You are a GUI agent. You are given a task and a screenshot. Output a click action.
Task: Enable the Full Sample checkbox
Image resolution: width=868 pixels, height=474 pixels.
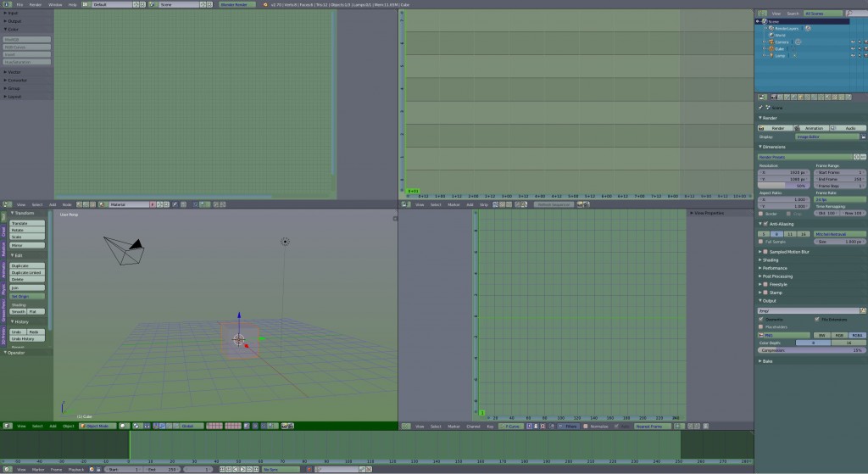pos(761,242)
